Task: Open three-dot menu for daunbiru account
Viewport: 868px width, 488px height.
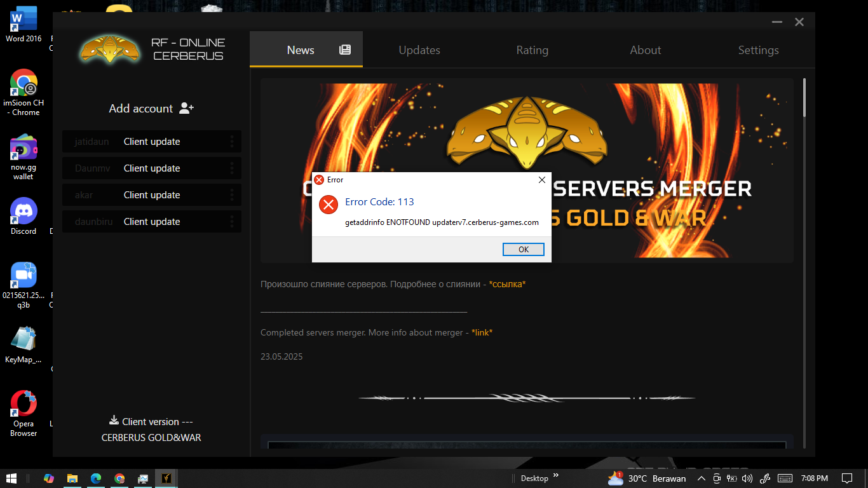Action: (232, 222)
